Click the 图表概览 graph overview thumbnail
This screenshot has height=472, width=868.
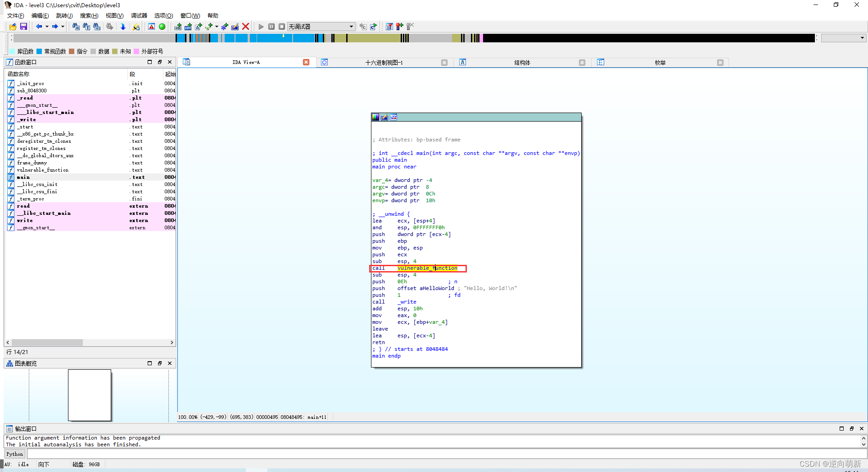click(90, 395)
